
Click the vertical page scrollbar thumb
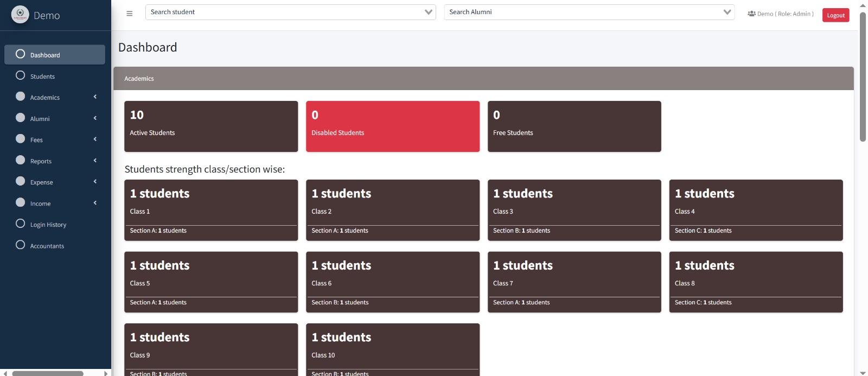point(863,76)
